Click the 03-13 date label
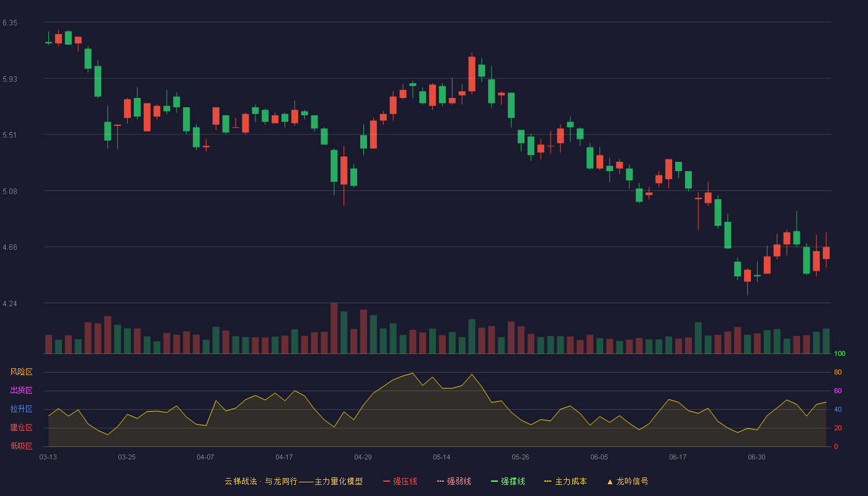 pyautogui.click(x=48, y=457)
